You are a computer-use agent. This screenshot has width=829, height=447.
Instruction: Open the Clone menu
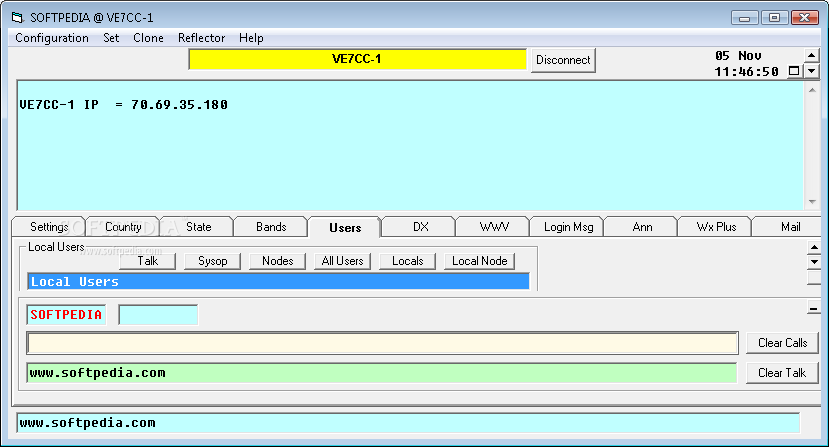tap(148, 38)
